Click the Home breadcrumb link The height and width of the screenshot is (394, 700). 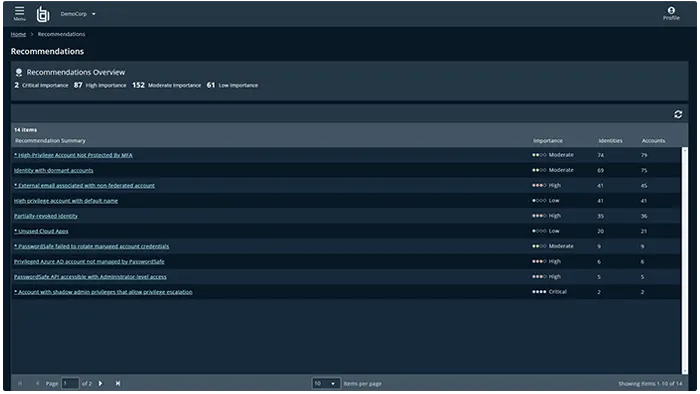[x=18, y=34]
